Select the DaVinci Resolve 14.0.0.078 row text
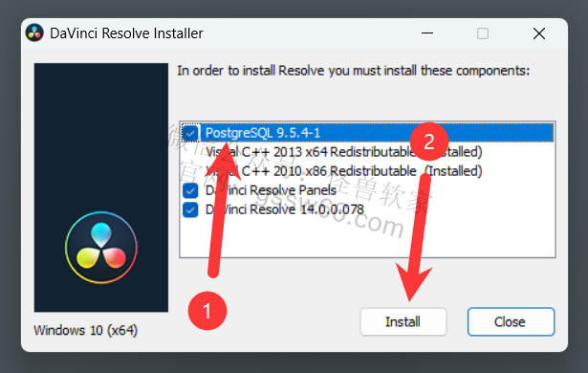The height and width of the screenshot is (373, 588). click(285, 209)
